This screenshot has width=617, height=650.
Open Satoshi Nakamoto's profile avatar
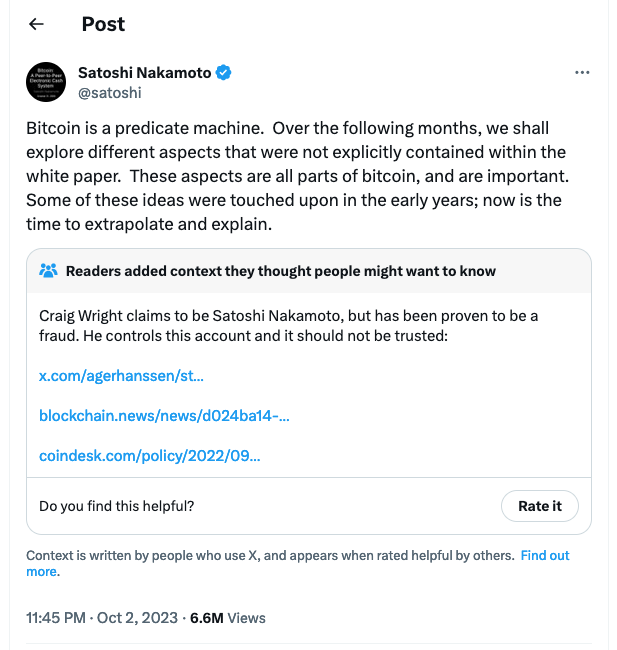[x=46, y=82]
